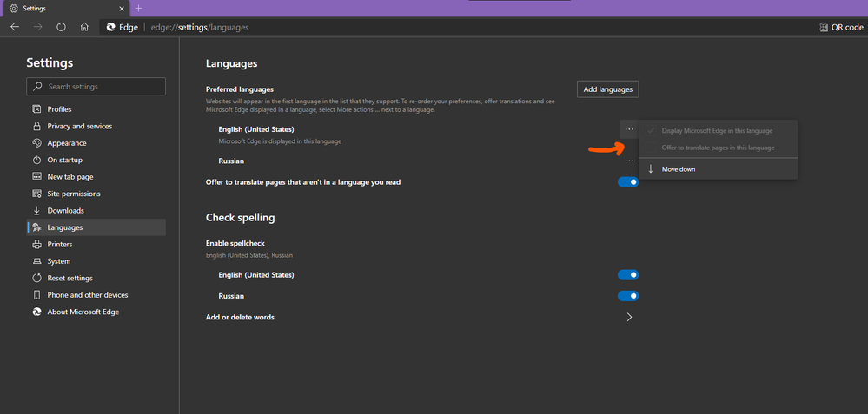
Task: Click the Settings tab gear icon
Action: click(14, 9)
